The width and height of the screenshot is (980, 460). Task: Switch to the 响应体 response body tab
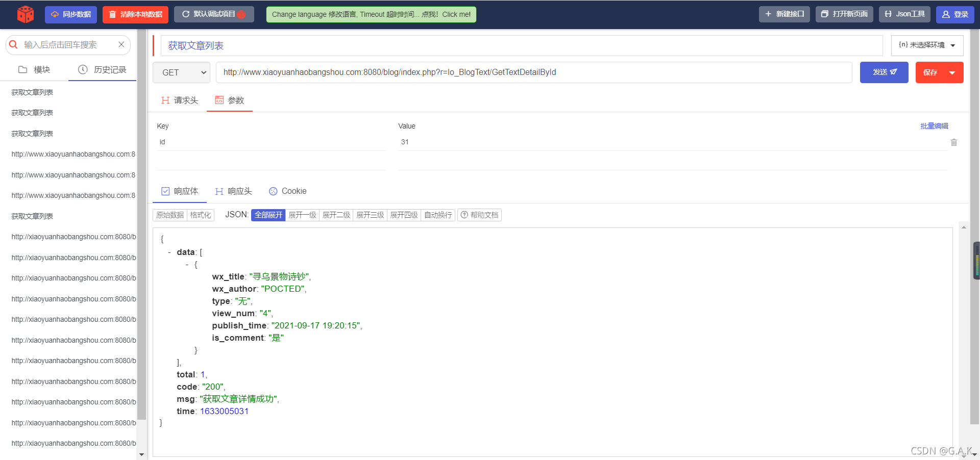(180, 191)
